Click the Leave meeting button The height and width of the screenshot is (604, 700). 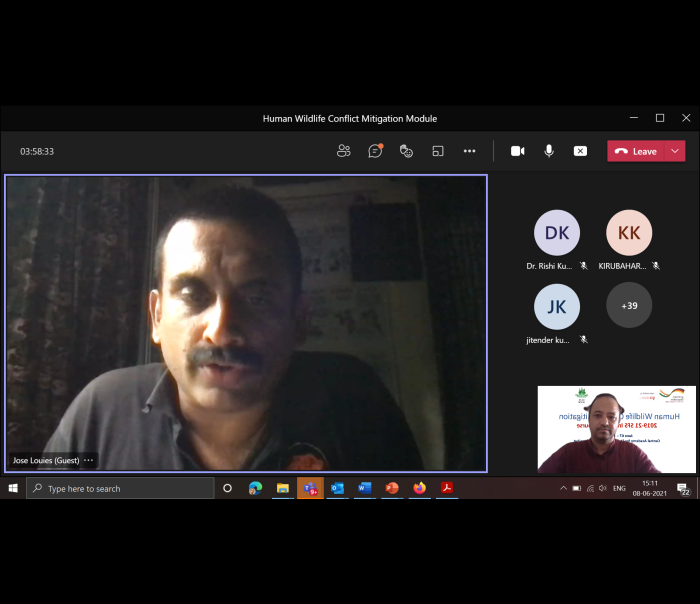pyautogui.click(x=636, y=151)
